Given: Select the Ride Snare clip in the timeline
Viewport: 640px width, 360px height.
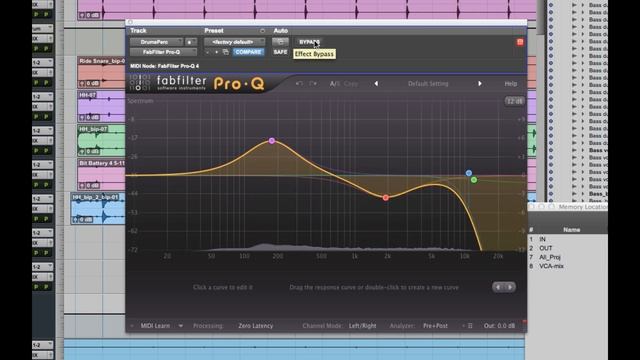Looking at the screenshot, I should (x=101, y=72).
